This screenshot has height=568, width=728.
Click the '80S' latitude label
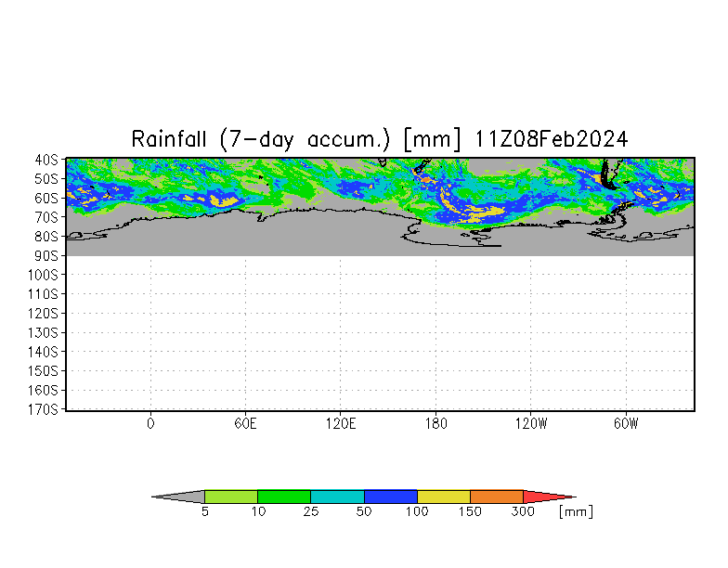[46, 237]
